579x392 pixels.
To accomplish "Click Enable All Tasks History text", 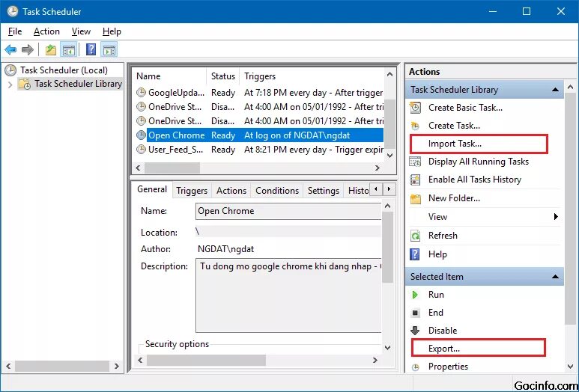I will click(x=474, y=180).
